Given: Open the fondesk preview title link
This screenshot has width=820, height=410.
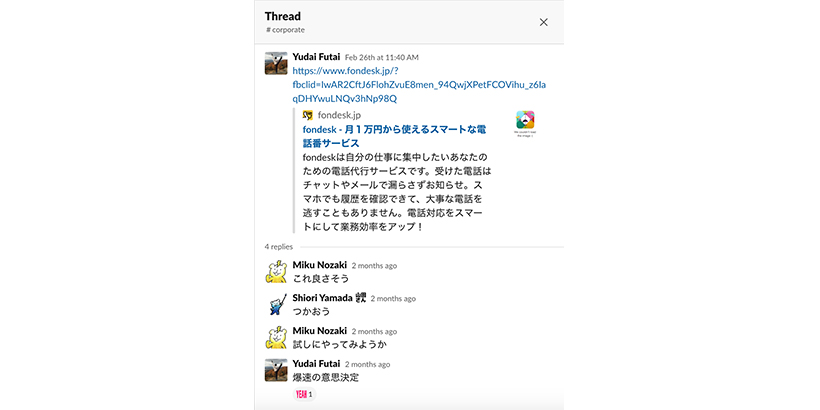Looking at the screenshot, I should coord(394,136).
